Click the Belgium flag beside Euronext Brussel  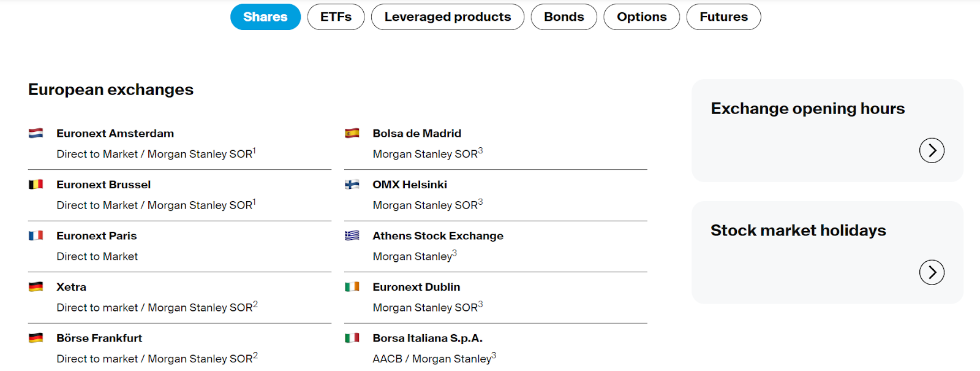[x=36, y=184]
